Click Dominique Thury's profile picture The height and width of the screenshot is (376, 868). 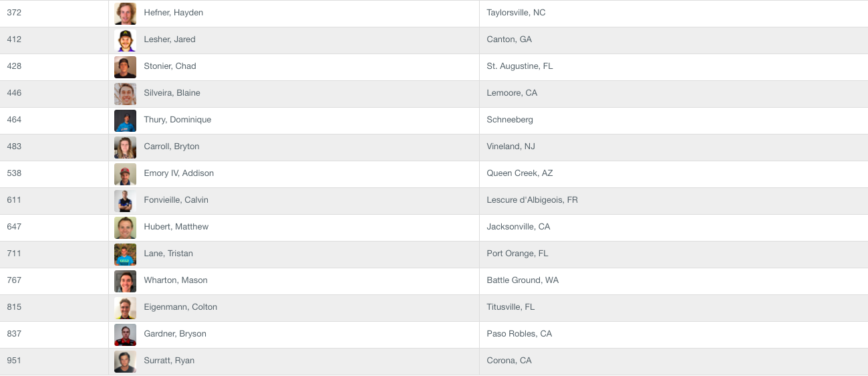[x=126, y=121]
